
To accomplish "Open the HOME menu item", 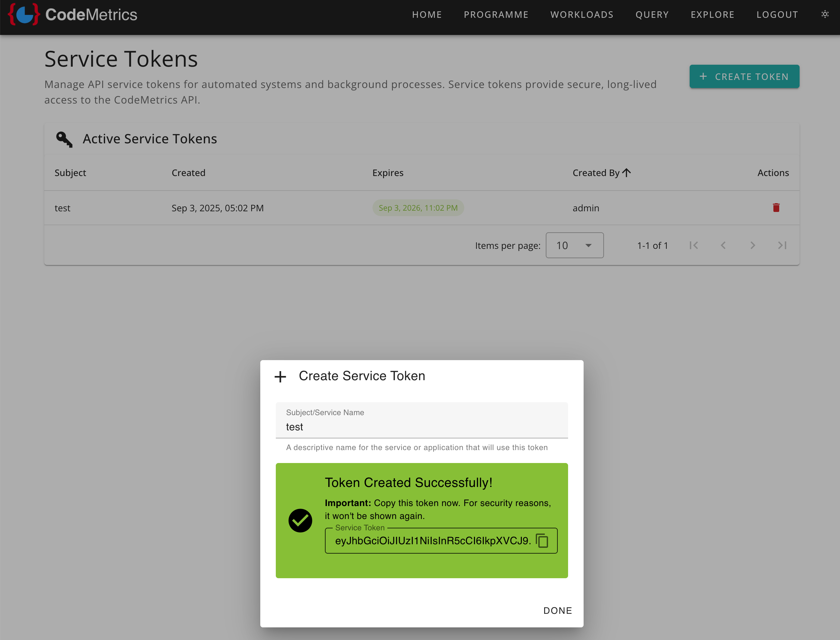I will pyautogui.click(x=427, y=15).
